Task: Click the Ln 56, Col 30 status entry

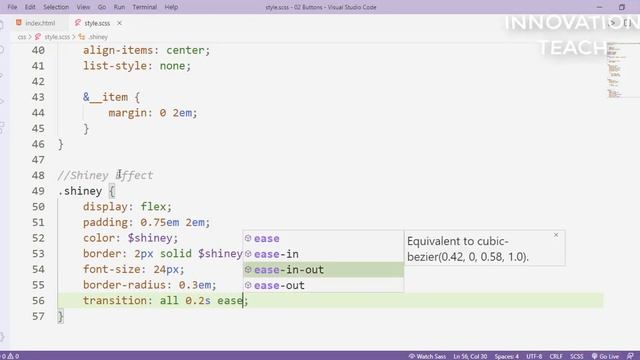Action: point(470,356)
